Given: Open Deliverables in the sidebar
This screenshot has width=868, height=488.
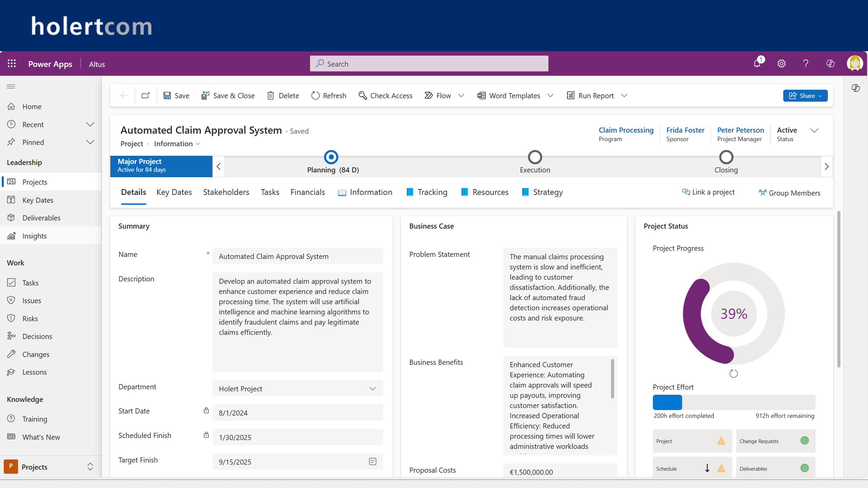Looking at the screenshot, I should point(51,218).
